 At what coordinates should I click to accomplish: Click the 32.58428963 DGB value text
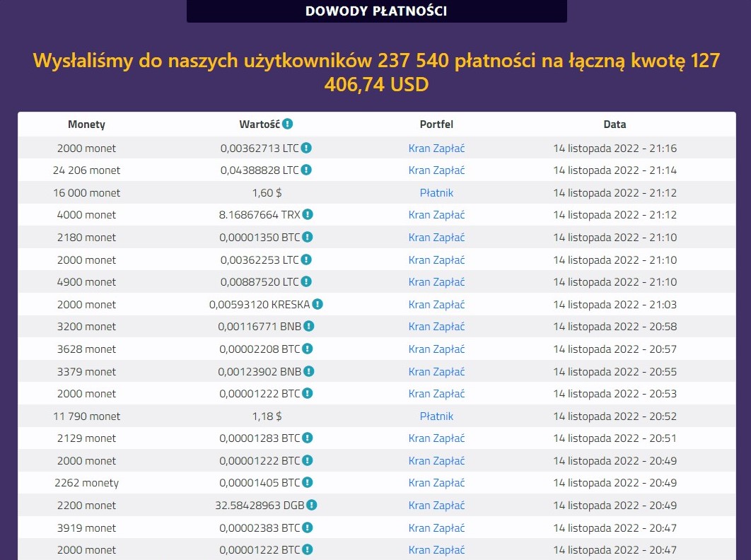click(x=260, y=506)
